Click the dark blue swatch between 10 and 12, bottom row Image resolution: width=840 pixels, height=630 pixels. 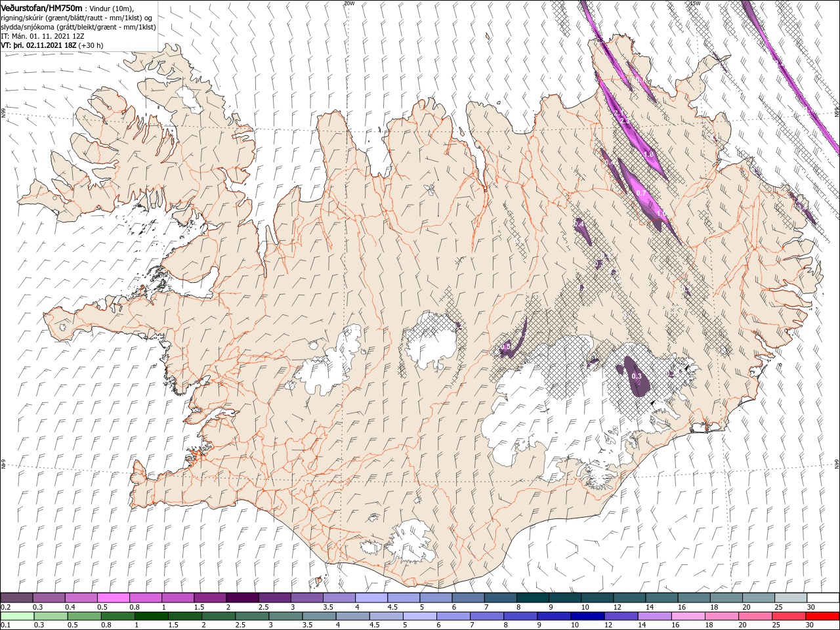click(x=587, y=616)
